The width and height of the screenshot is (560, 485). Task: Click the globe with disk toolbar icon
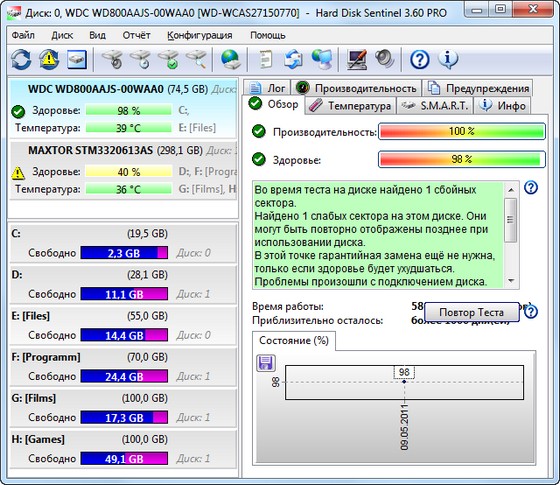tap(230, 59)
